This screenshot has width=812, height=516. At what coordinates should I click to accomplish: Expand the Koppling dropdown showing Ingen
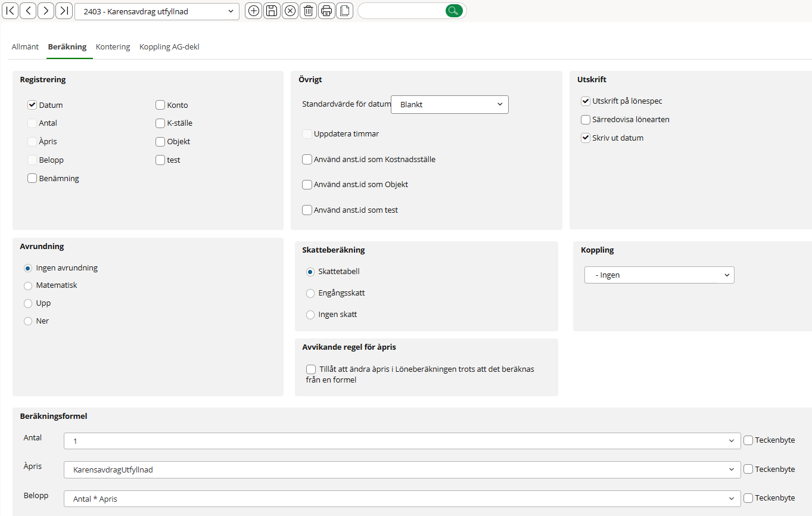point(659,275)
